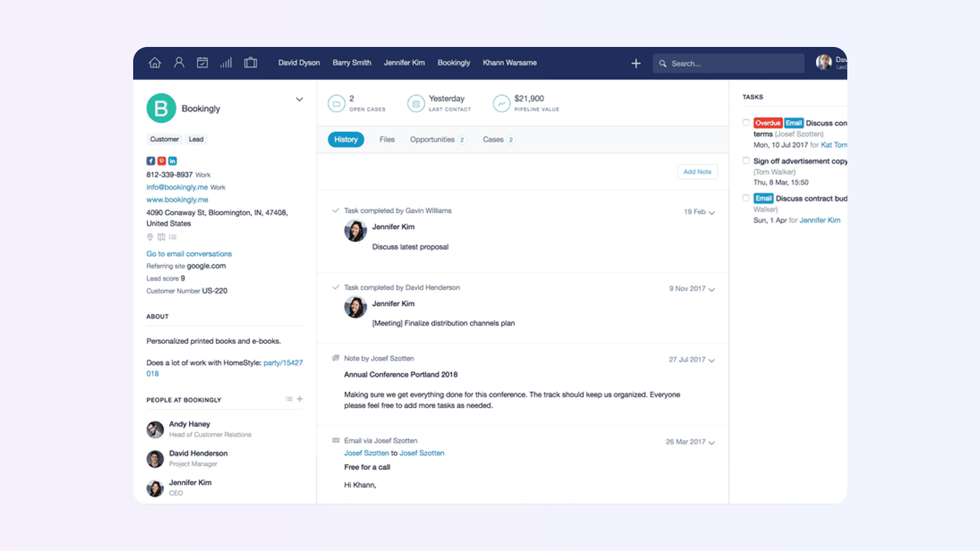Expand the 26 Mar 2017 email chevron

click(x=712, y=443)
